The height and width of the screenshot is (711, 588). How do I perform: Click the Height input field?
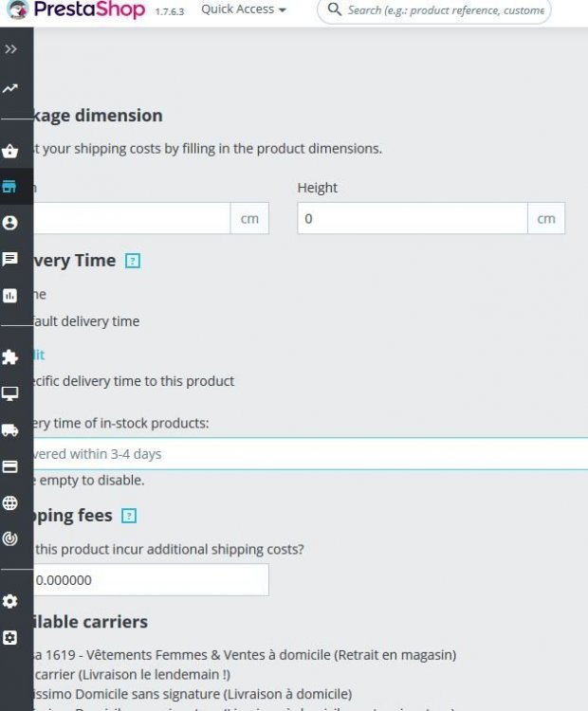pos(413,218)
